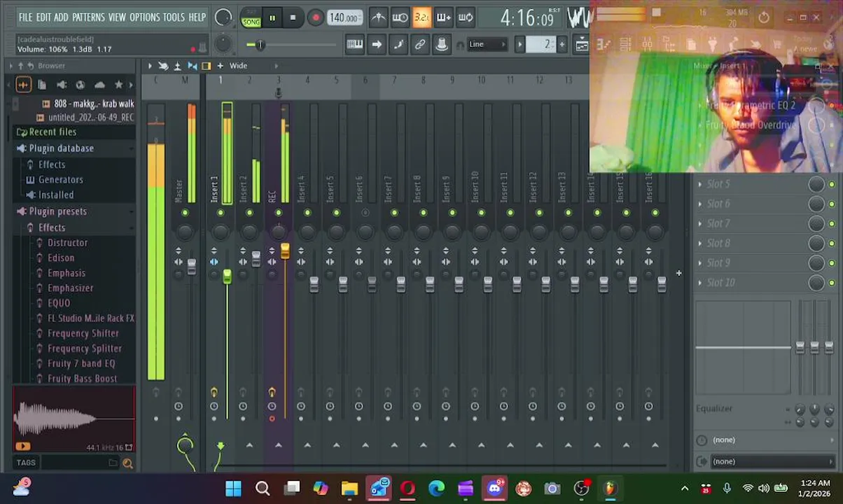Toggle record arm on the REC track

tap(272, 419)
